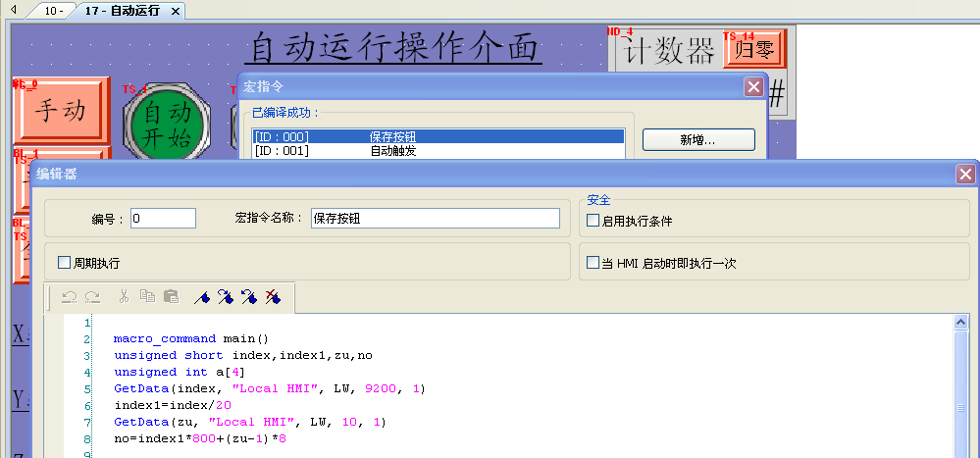The image size is (980, 458).
Task: Click the Copy icon in editor toolbar
Action: tap(147, 296)
